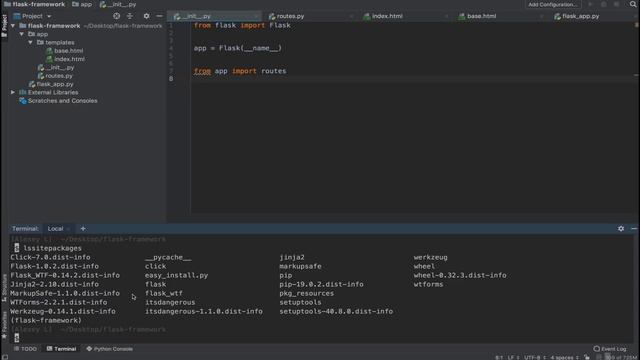The width and height of the screenshot is (640, 360).
Task: Open Event Log in status bar
Action: (610, 349)
